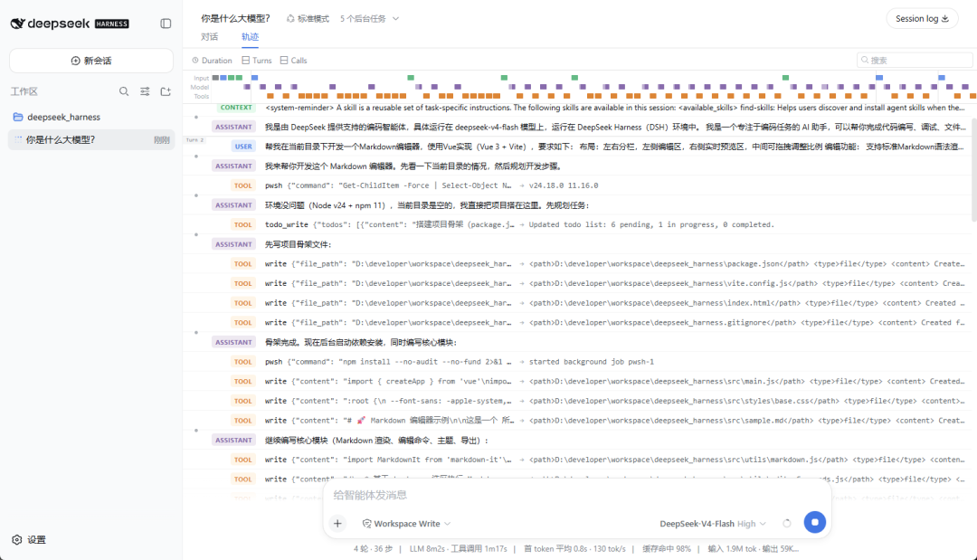Image resolution: width=977 pixels, height=560 pixels.
Task: Click the 4 轮 · 36 步 status
Action: 374,549
